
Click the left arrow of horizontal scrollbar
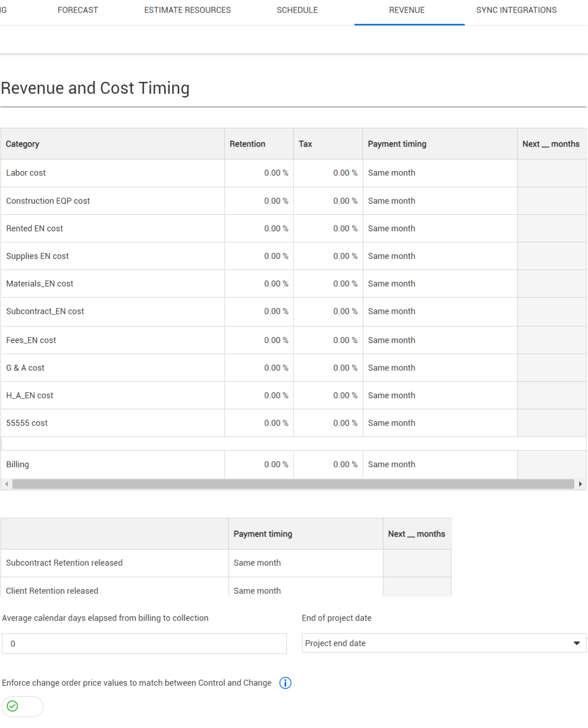[6, 484]
